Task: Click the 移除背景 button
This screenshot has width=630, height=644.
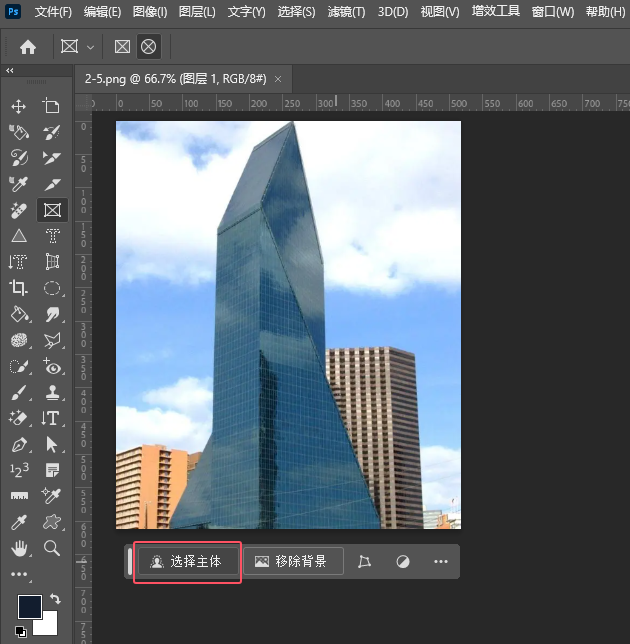Action: click(x=292, y=562)
